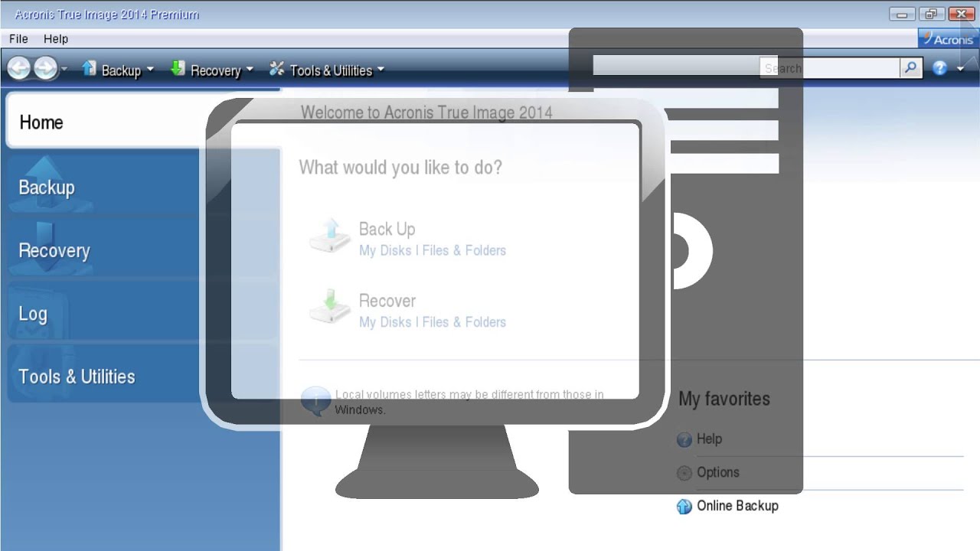Open Files & Folders link under Recover
980x551 pixels.
pos(464,322)
